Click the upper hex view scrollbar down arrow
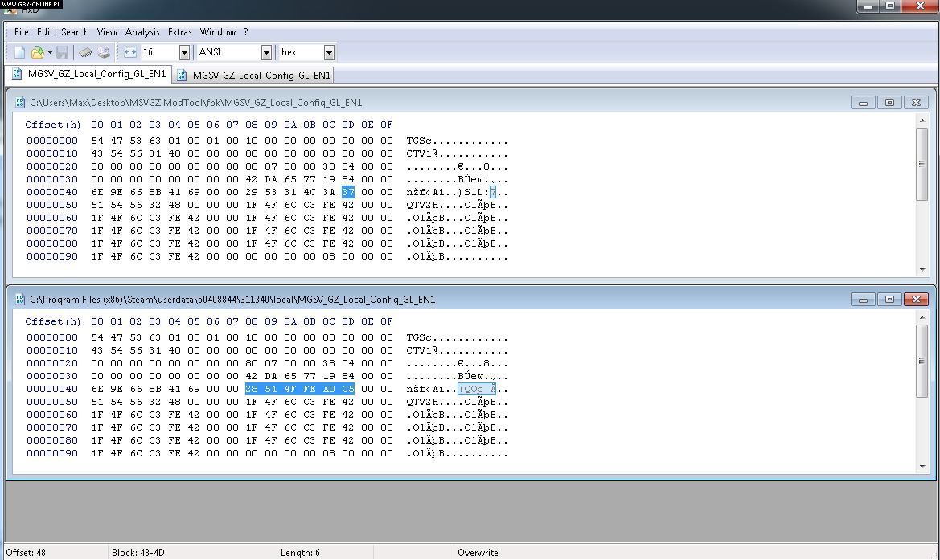The width and height of the screenshot is (940, 560). (922, 270)
